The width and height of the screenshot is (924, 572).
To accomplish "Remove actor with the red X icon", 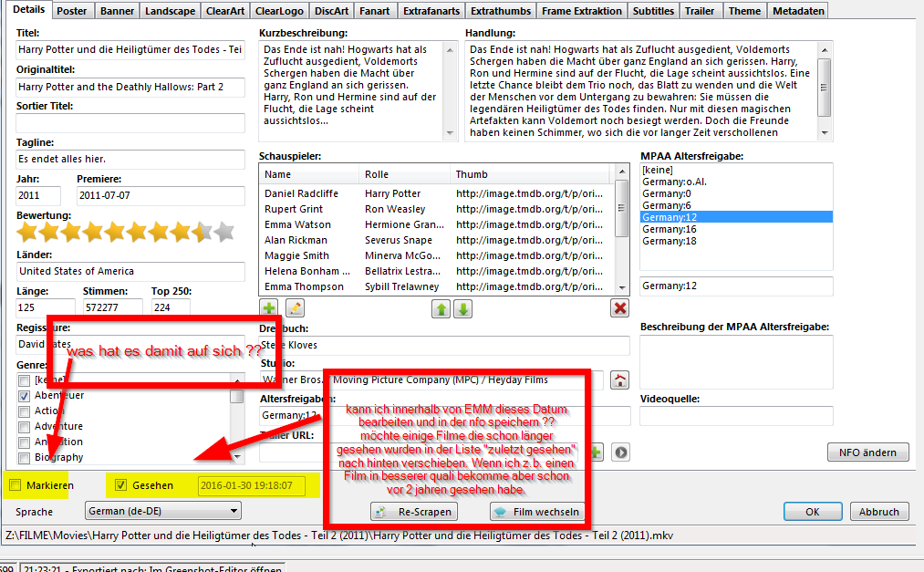I will pos(620,308).
